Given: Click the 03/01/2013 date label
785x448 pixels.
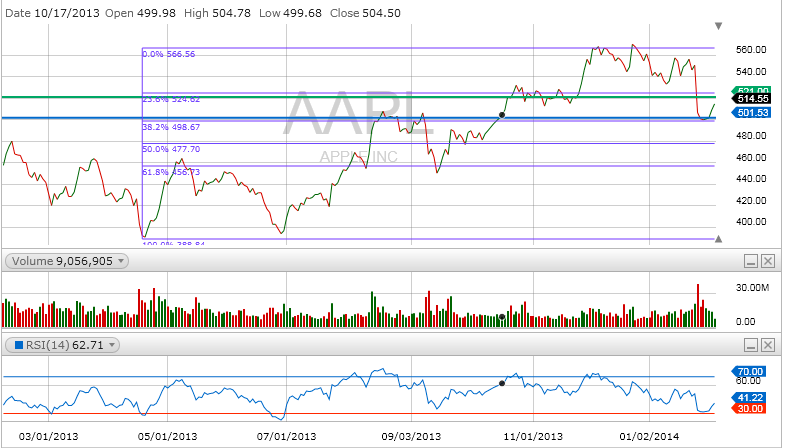Looking at the screenshot, I should pyautogui.click(x=49, y=436).
